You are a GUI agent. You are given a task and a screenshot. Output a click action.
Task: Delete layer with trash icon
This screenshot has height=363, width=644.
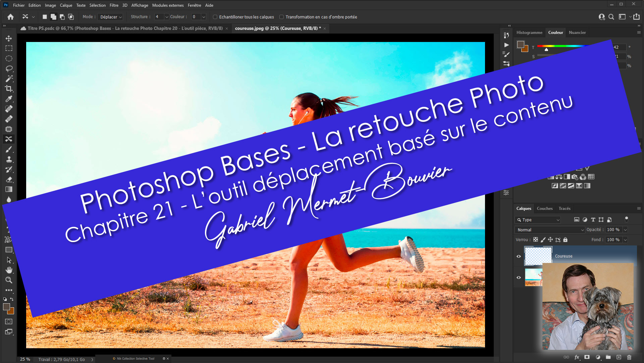coord(629,357)
